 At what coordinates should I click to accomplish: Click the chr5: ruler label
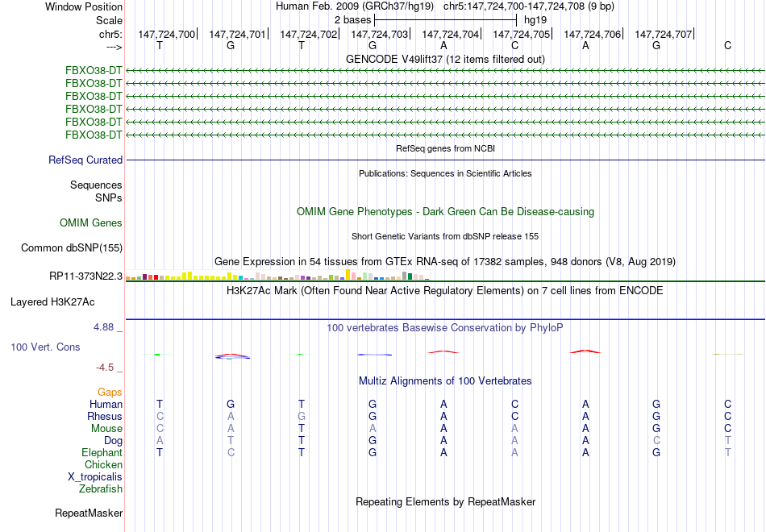click(111, 34)
